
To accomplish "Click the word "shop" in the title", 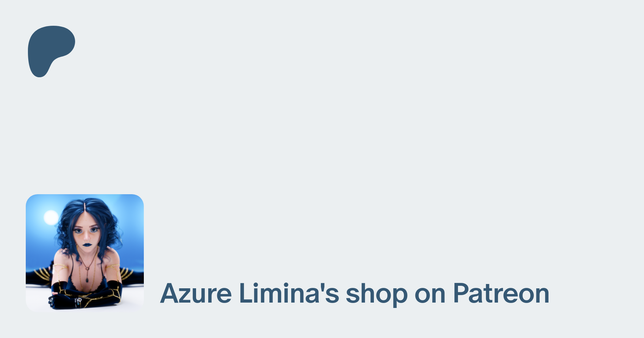I will click(377, 295).
